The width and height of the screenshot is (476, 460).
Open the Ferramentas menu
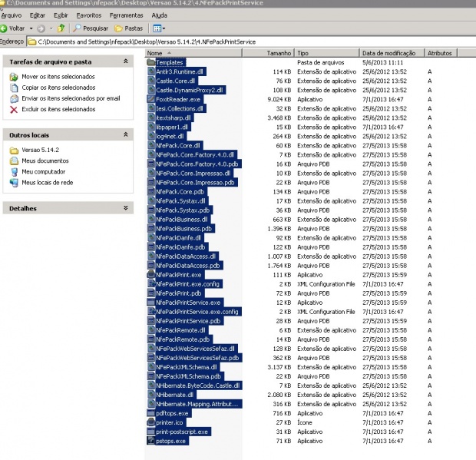tap(126, 15)
